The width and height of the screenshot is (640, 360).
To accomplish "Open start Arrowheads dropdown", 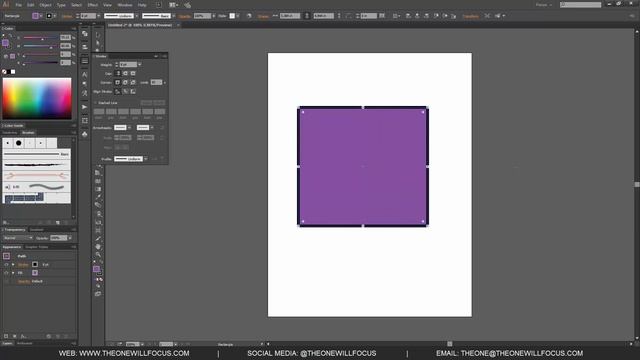I will (129, 128).
